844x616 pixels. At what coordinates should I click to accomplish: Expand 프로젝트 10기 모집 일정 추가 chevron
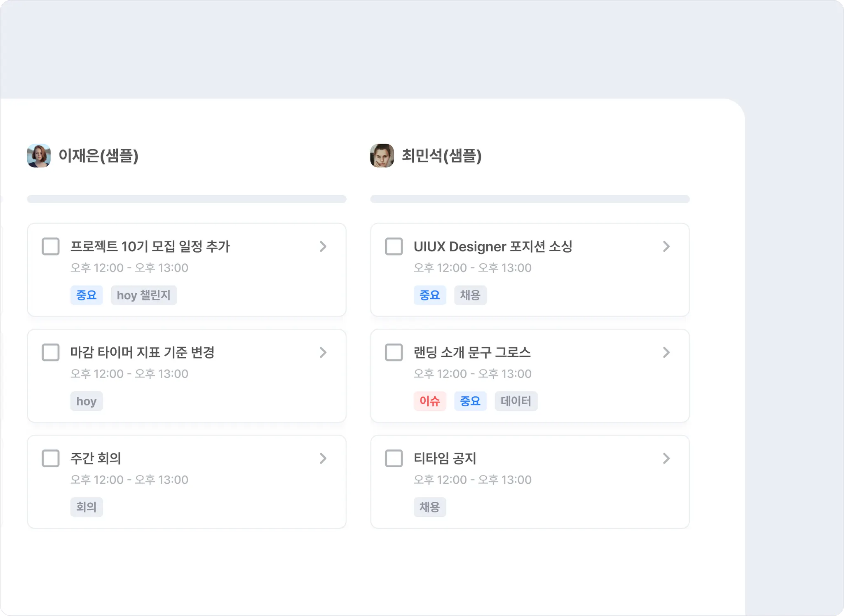pos(323,246)
